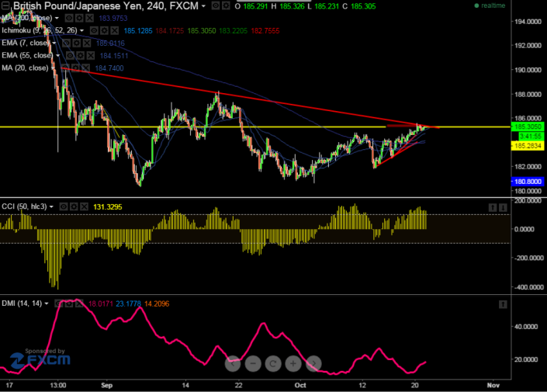
Task: Toggle EMA (55, close) visibility eye
Action: 70,56
